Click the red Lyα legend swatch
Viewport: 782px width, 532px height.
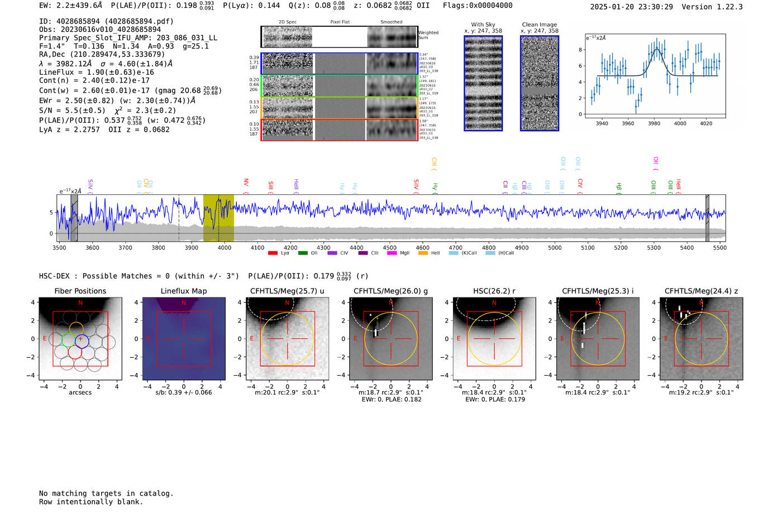pyautogui.click(x=273, y=253)
